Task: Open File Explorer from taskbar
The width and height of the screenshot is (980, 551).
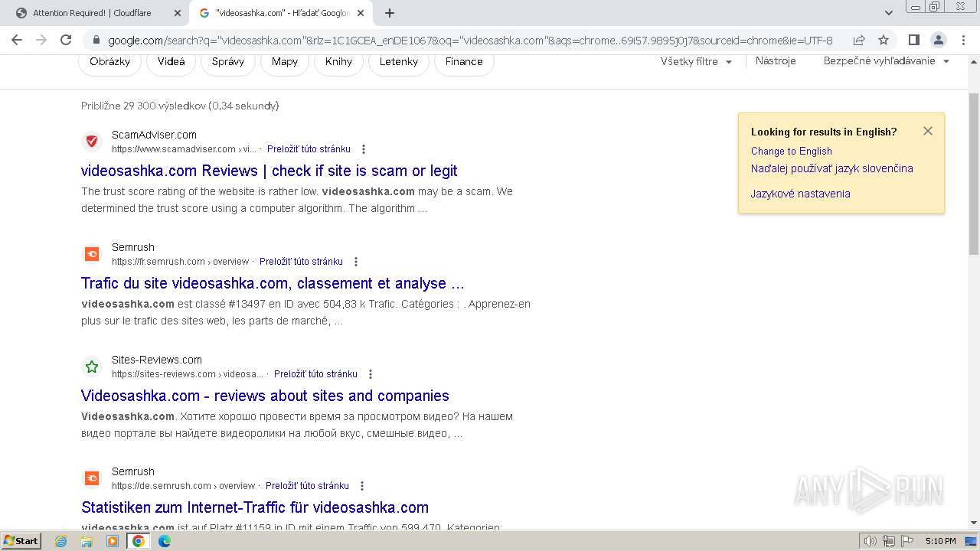Action: (87, 541)
